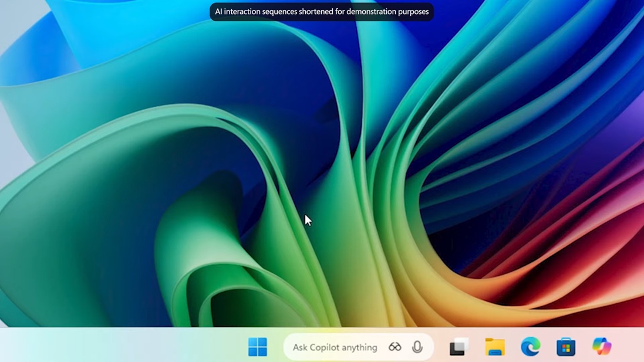This screenshot has width=644, height=362.
Task: Activate Copilot Vision with the glasses icon
Action: coord(395,347)
